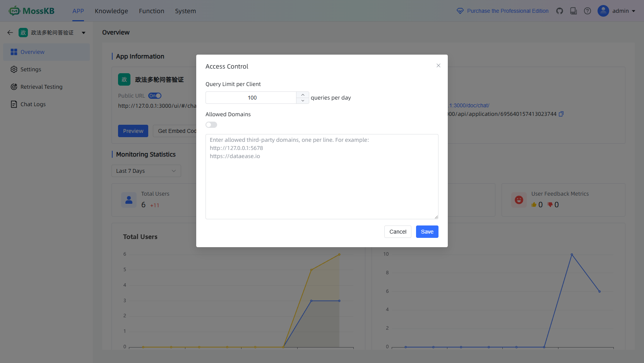Click the Preview button
Screen dimensions: 644x363
coord(133,131)
